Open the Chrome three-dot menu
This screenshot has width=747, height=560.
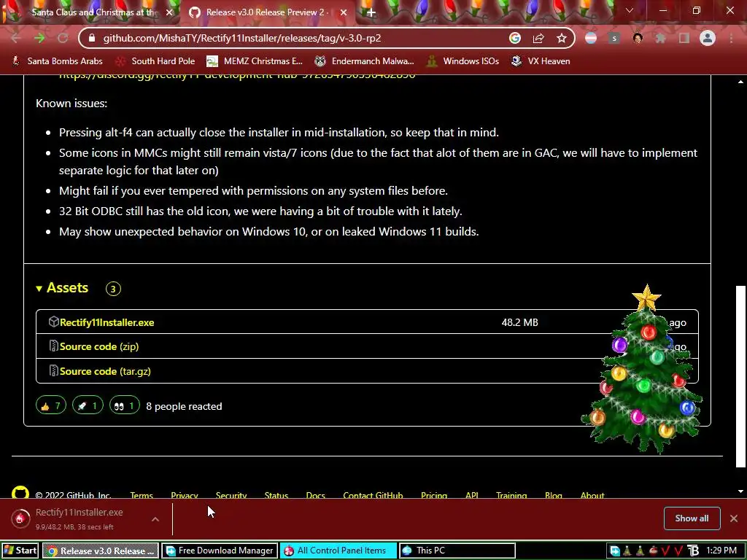point(731,38)
